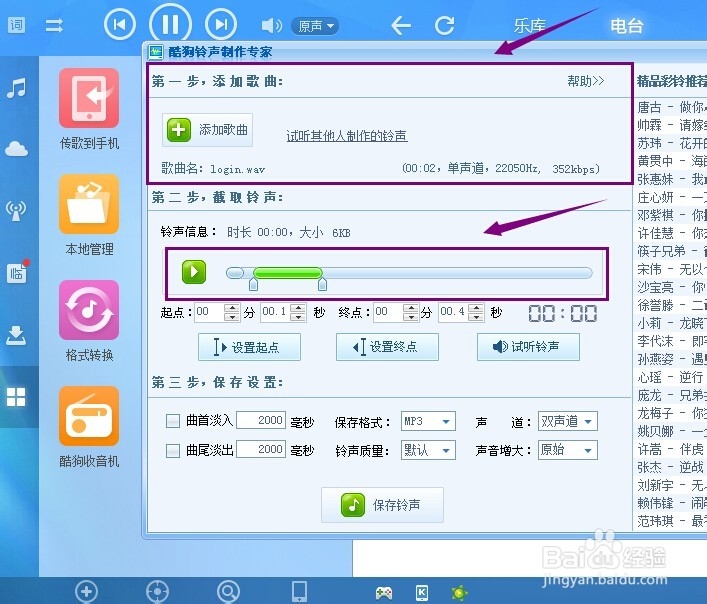This screenshot has width=707, height=604.
Task: Open the local music note sidebar icon
Action: click(17, 88)
